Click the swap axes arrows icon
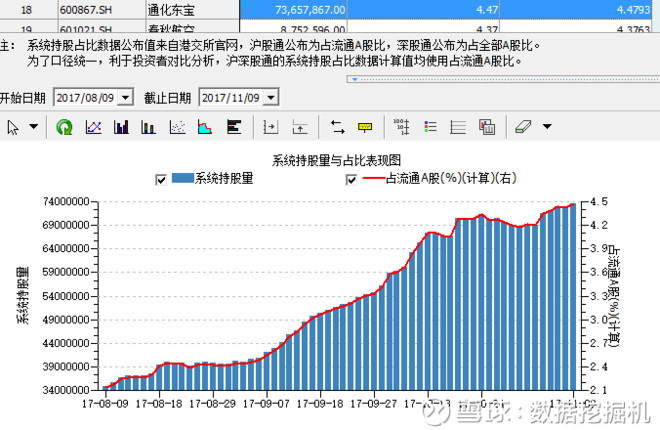 (x=337, y=127)
